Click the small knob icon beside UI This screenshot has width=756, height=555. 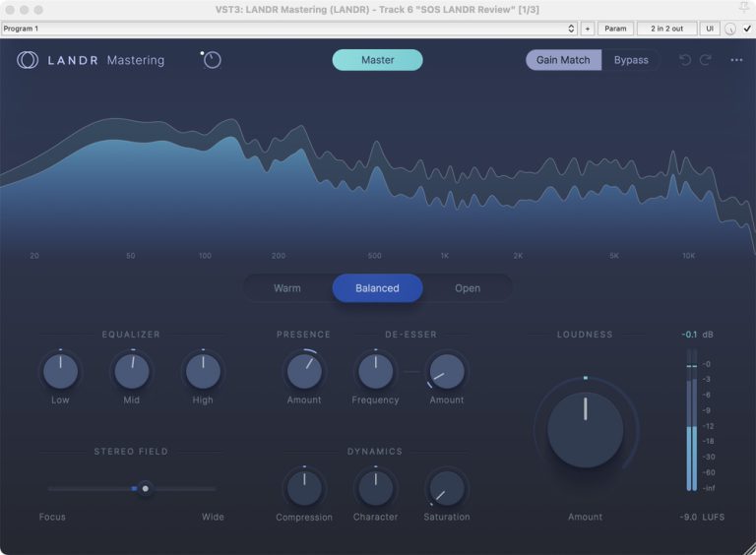click(x=730, y=29)
